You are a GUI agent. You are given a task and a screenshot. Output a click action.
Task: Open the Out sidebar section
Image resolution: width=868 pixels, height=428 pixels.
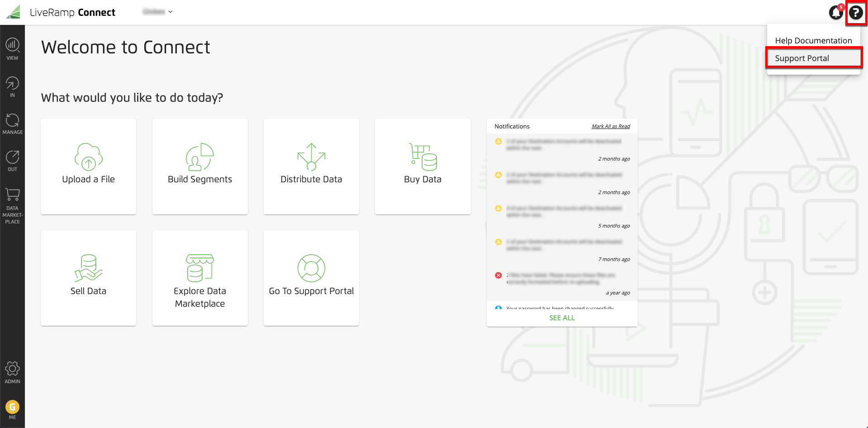point(12,161)
